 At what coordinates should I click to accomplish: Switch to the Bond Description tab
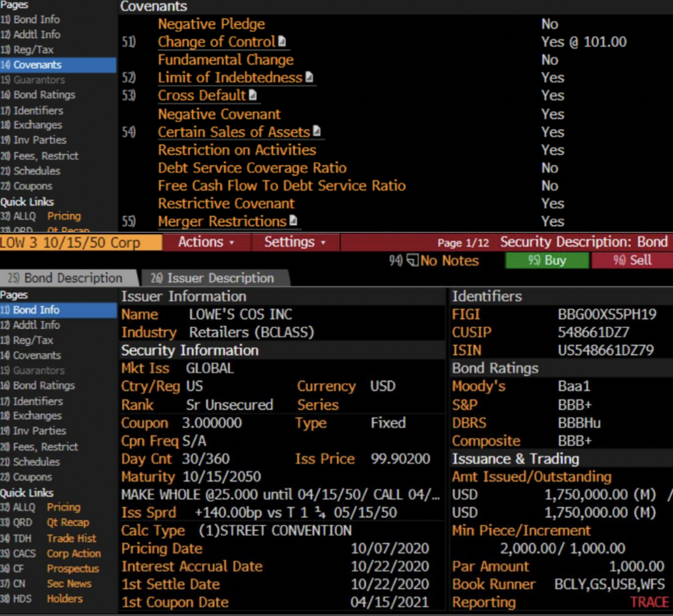pos(68,278)
